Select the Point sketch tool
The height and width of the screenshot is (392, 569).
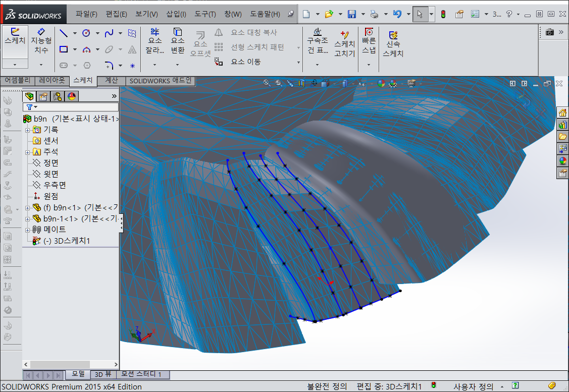click(x=132, y=66)
